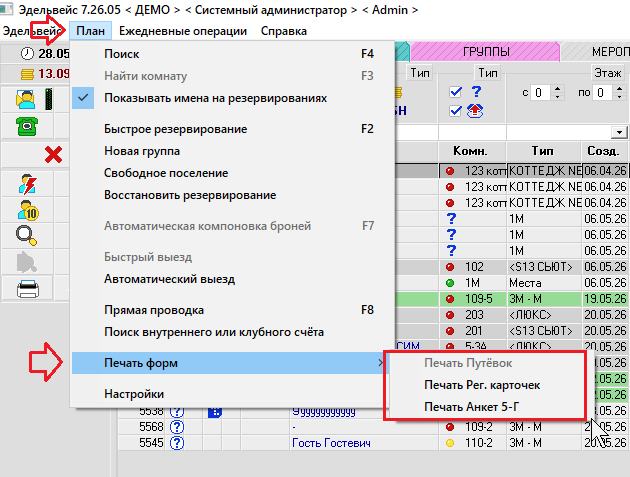
Task: Choose Поиск внутреннего или клубного счёта
Action: click(x=232, y=332)
